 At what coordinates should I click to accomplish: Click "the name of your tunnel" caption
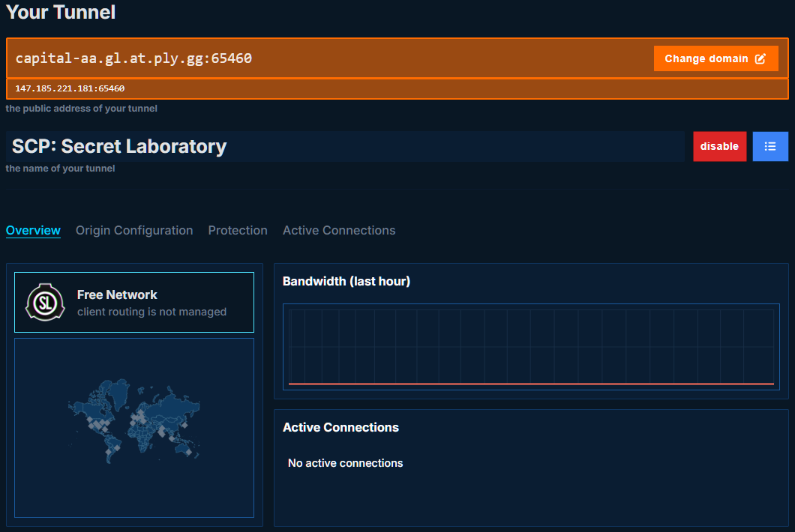(60, 168)
